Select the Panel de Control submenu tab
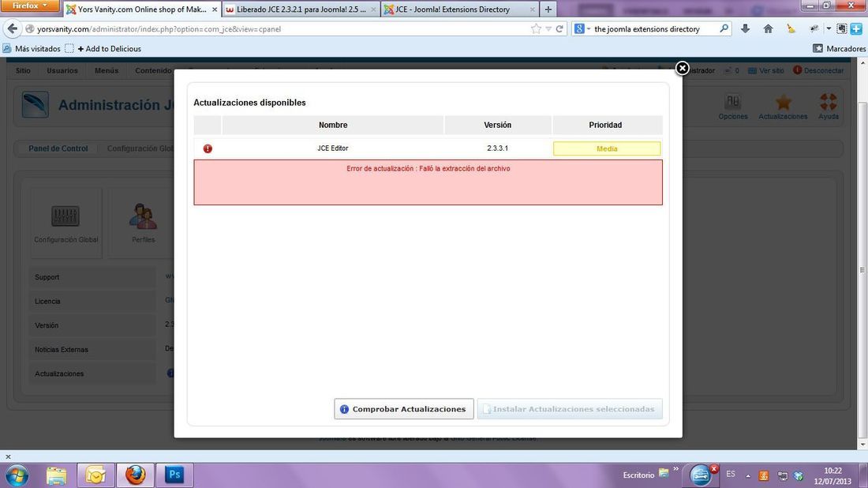The height and width of the screenshot is (488, 868). coord(58,148)
